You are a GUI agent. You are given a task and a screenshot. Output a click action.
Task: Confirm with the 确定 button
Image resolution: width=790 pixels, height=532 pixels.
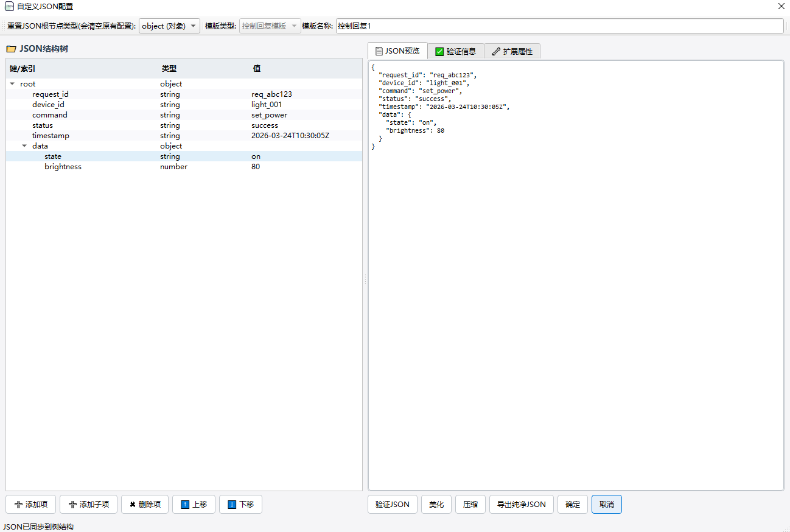[x=572, y=505]
